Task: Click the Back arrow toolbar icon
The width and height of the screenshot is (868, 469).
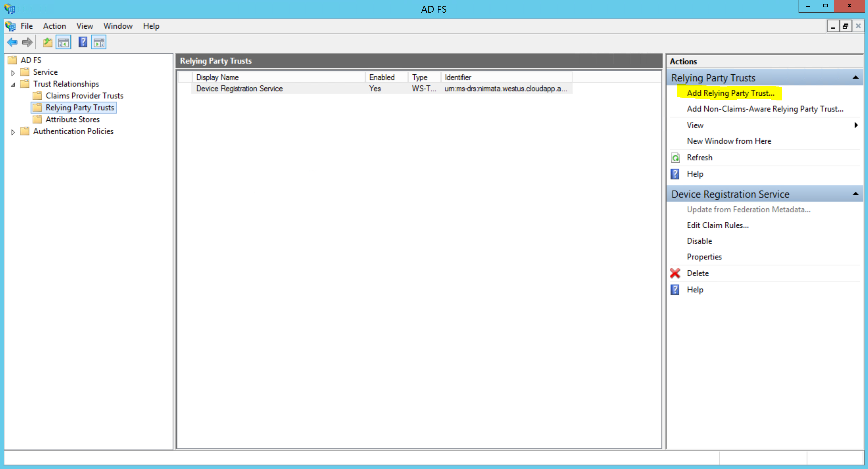Action: (x=12, y=42)
